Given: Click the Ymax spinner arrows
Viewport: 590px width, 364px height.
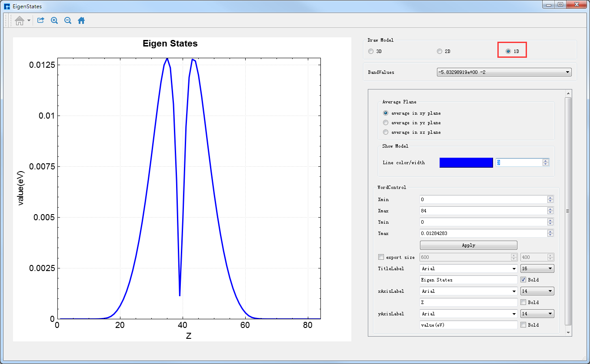Looking at the screenshot, I should tap(550, 233).
